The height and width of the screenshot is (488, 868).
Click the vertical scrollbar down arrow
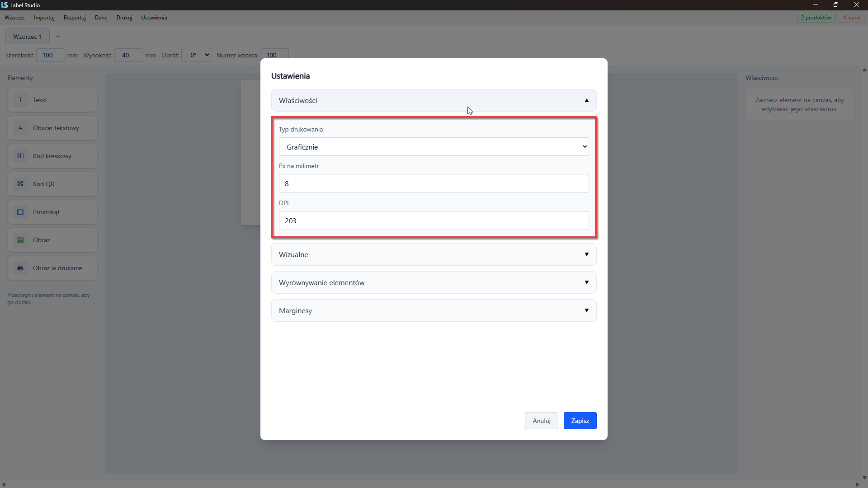coord(864,478)
